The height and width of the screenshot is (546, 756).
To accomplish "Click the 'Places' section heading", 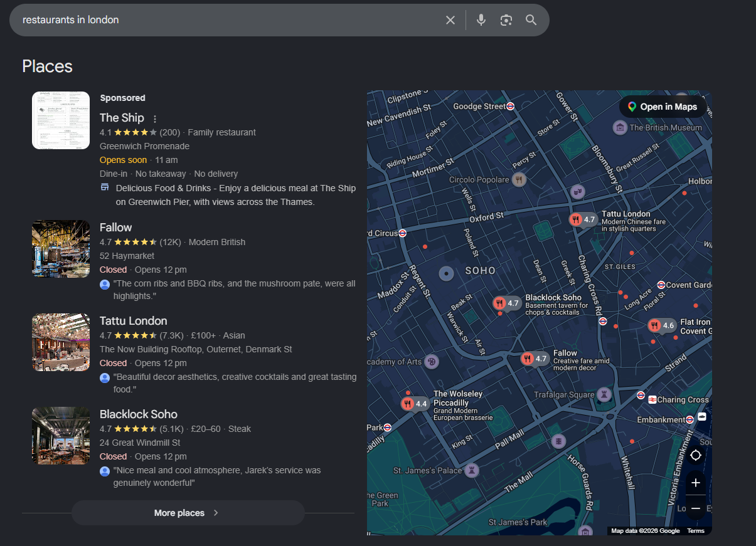I will [48, 66].
